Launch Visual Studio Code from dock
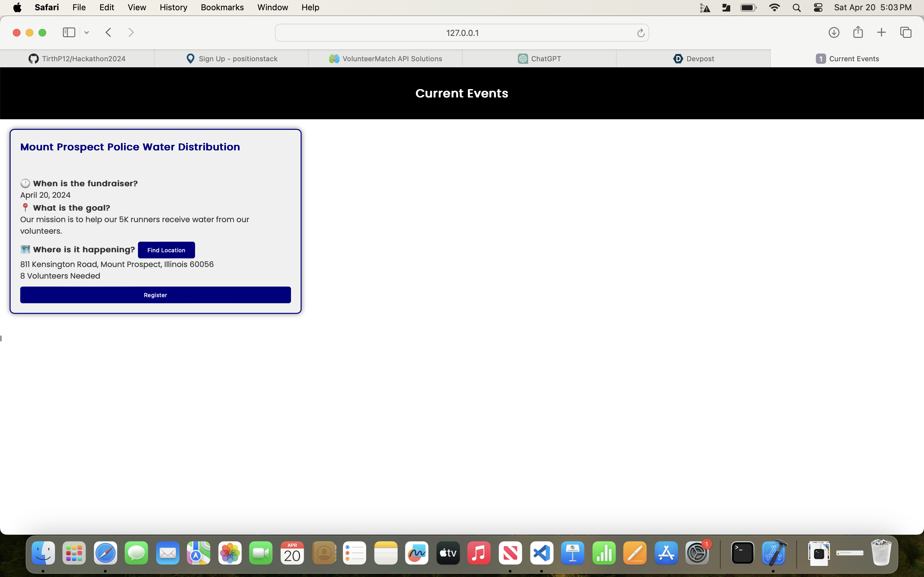 pos(542,553)
